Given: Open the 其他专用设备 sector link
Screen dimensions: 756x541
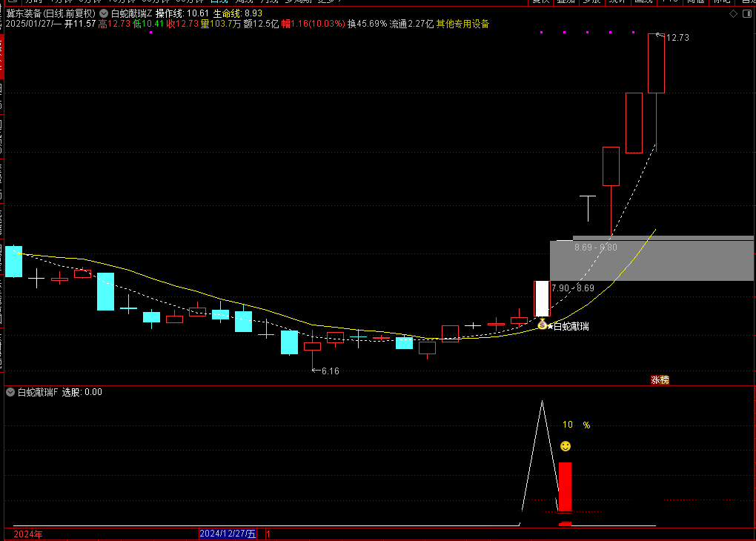Looking at the screenshot, I should [462, 24].
